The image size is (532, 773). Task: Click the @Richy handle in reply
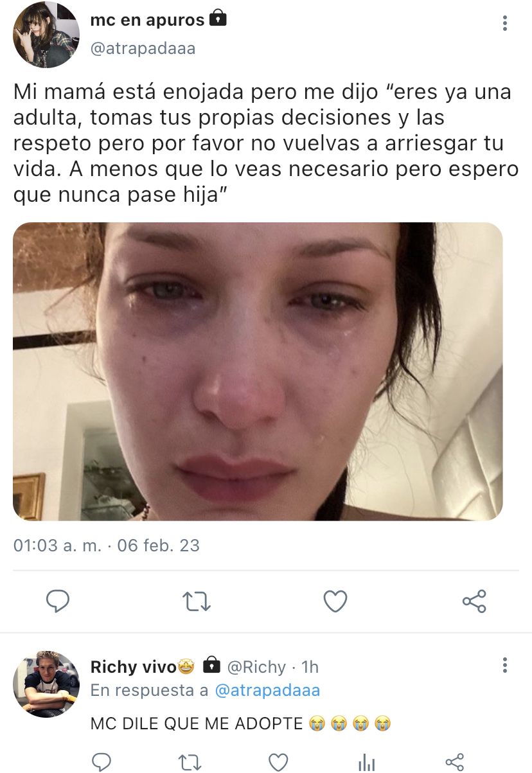(x=256, y=667)
